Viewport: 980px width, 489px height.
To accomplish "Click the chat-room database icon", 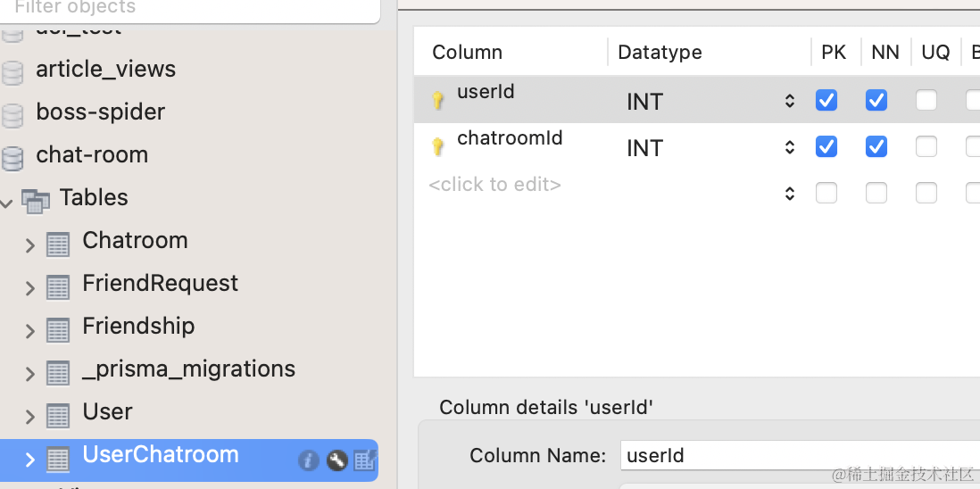I will [12, 158].
